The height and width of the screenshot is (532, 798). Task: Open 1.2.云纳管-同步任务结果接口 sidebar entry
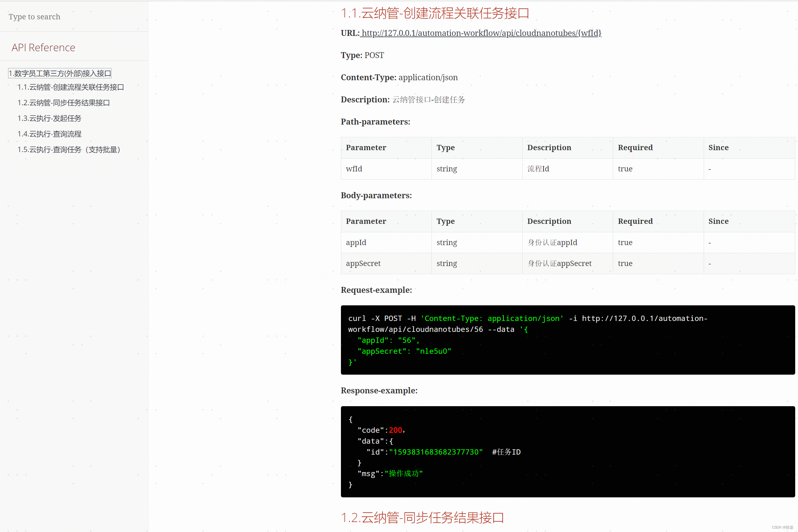point(63,103)
